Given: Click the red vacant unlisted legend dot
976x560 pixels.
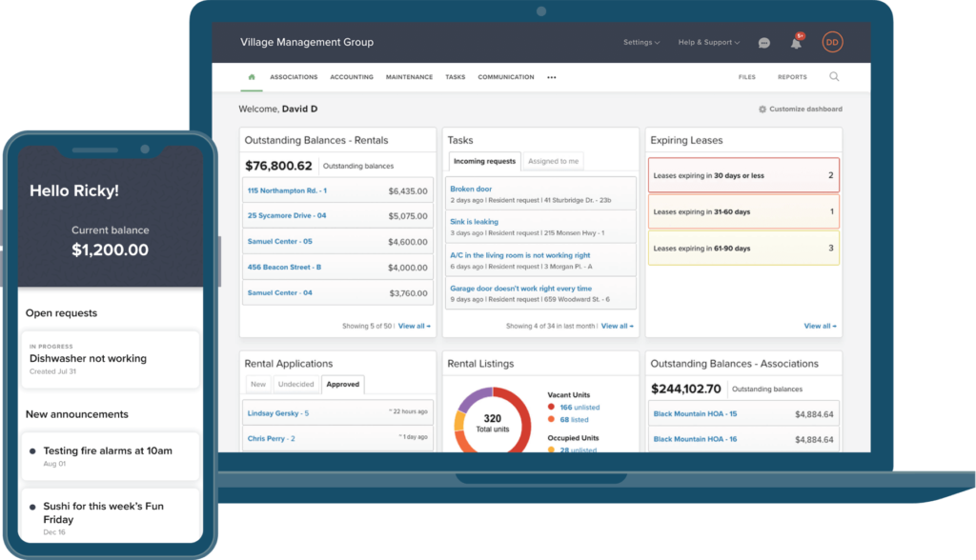Looking at the screenshot, I should (x=551, y=407).
